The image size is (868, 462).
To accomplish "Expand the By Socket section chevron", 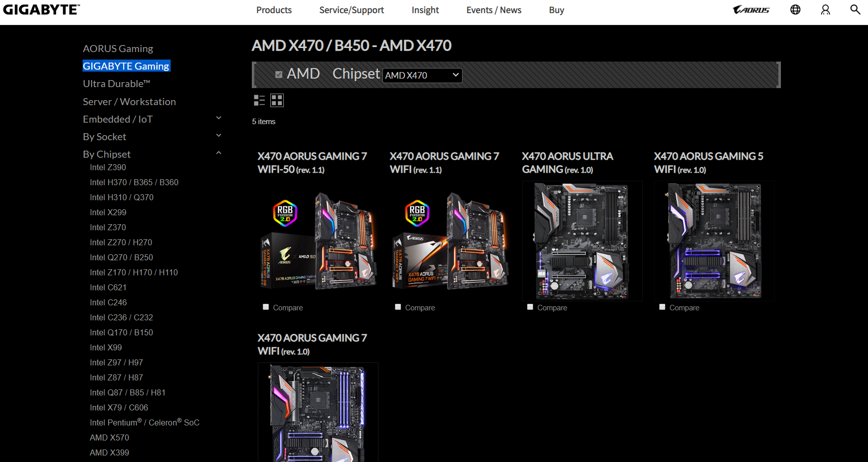I will 219,136.
